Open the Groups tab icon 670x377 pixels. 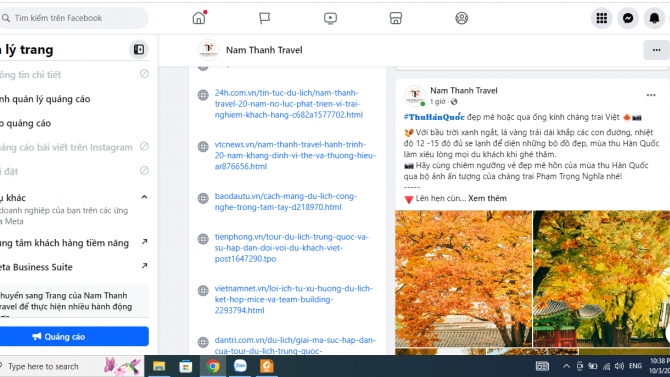pyautogui.click(x=461, y=18)
